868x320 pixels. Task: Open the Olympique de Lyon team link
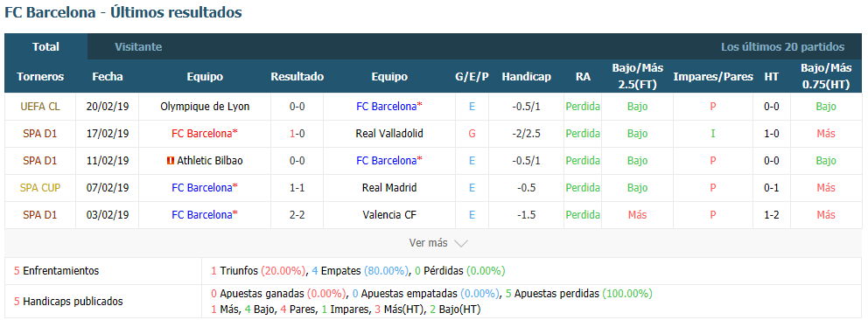(205, 107)
